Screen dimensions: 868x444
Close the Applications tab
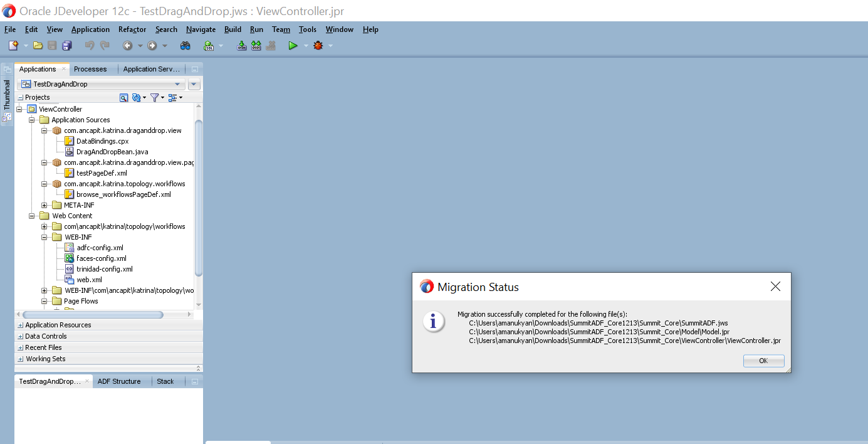click(x=63, y=69)
